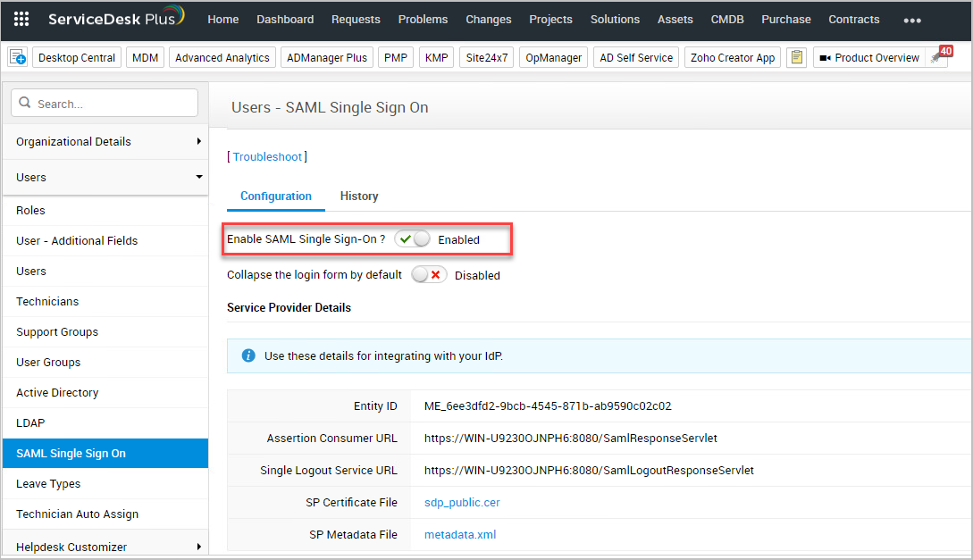
Task: Open Site24x7 integration
Action: 486,58
